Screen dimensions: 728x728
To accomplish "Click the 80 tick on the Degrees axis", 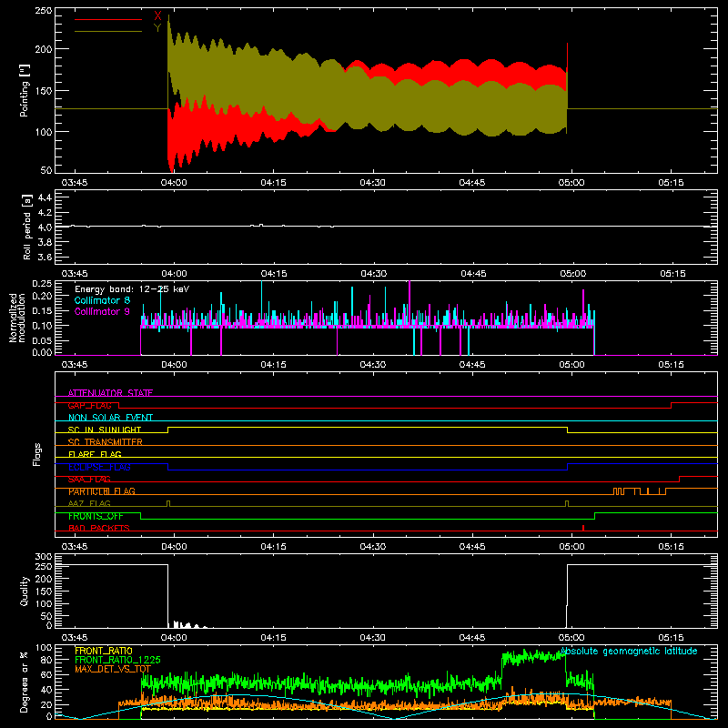I will (46, 660).
